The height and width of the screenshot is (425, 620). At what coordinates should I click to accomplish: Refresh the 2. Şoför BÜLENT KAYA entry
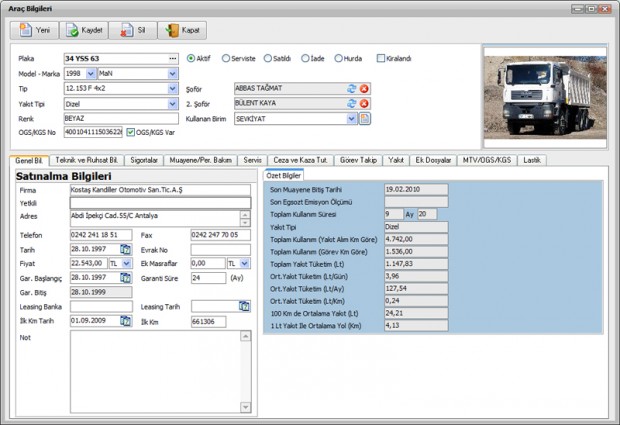[x=352, y=104]
